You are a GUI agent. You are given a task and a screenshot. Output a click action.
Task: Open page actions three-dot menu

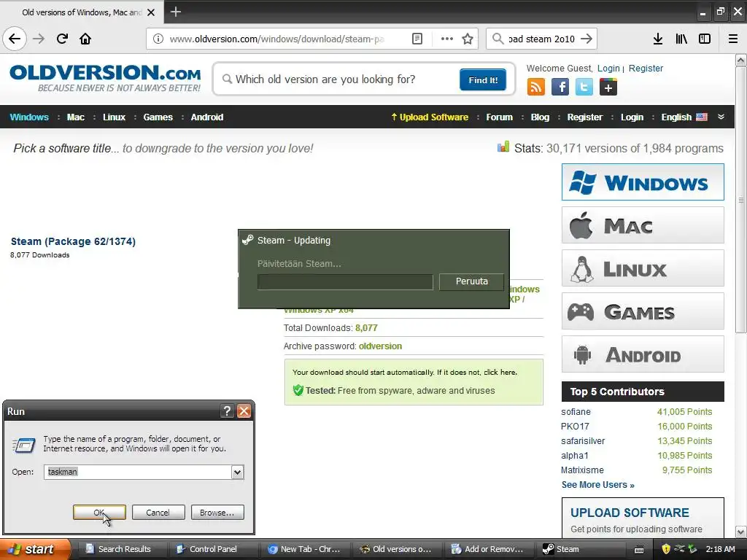pos(447,39)
